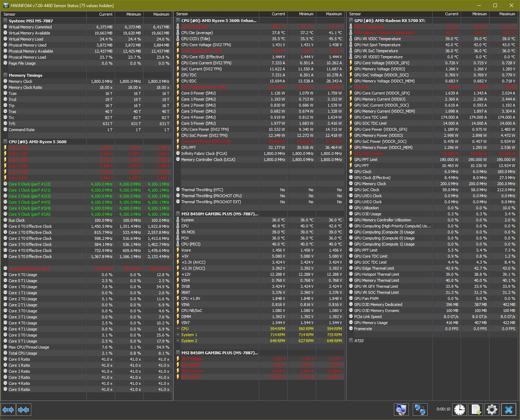Click the HWiNFO64 title bar app icon

tap(6, 5)
